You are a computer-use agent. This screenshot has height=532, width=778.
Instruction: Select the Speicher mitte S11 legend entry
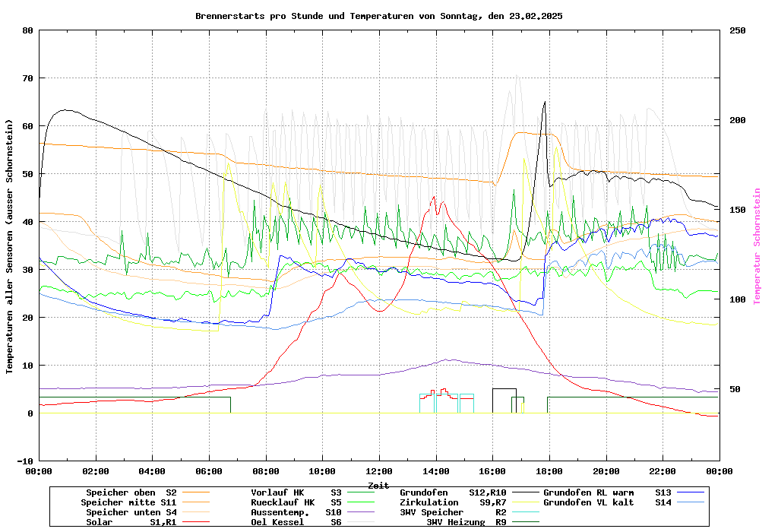coord(128,502)
